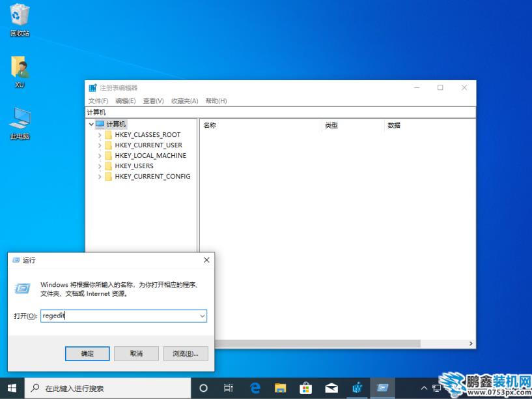Screen dimensions: 532x399
Task: Click the Registry Editor title bar icon
Action: click(x=92, y=87)
